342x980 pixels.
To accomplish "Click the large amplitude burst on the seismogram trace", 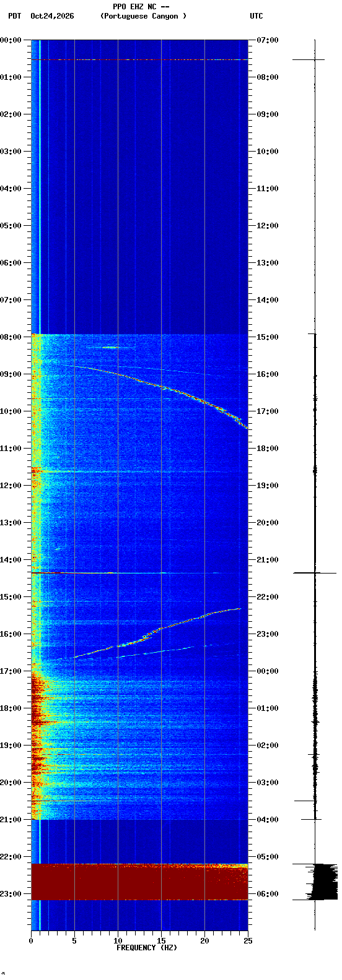I will point(322,882).
